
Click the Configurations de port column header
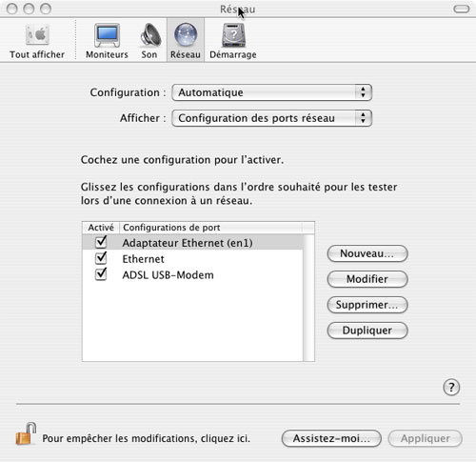(x=211, y=228)
